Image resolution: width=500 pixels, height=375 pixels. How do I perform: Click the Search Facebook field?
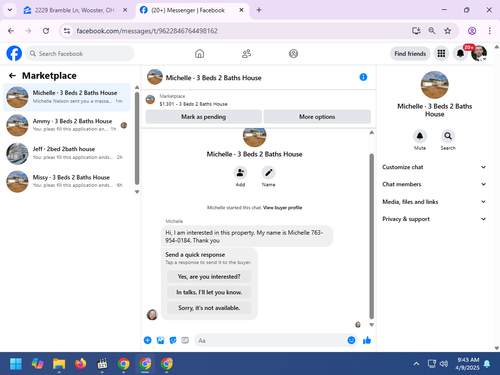(x=80, y=53)
